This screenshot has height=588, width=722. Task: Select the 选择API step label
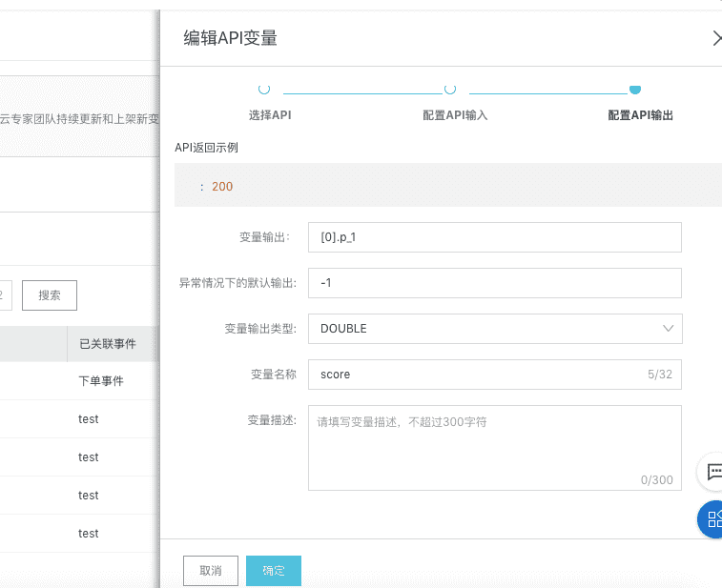click(x=270, y=115)
